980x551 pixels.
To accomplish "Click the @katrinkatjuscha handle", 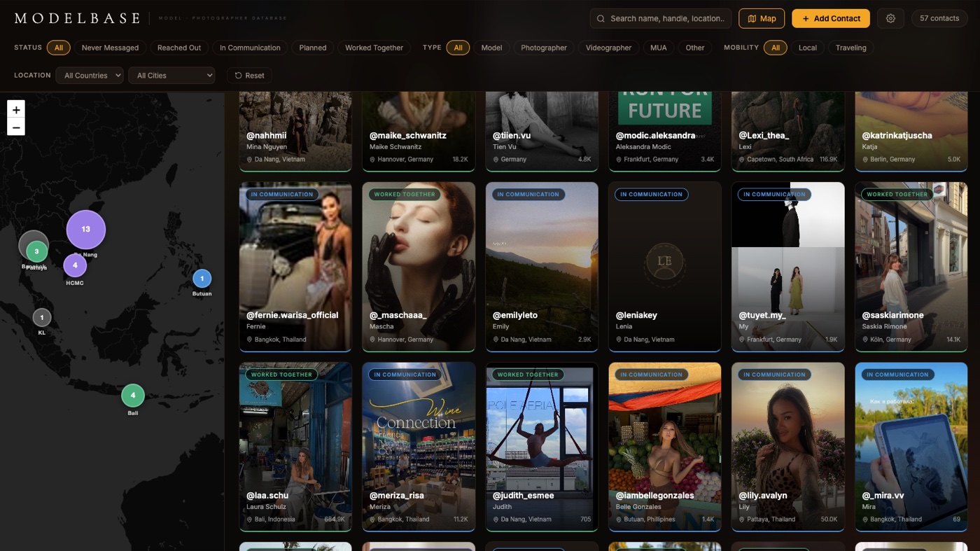I will click(897, 135).
